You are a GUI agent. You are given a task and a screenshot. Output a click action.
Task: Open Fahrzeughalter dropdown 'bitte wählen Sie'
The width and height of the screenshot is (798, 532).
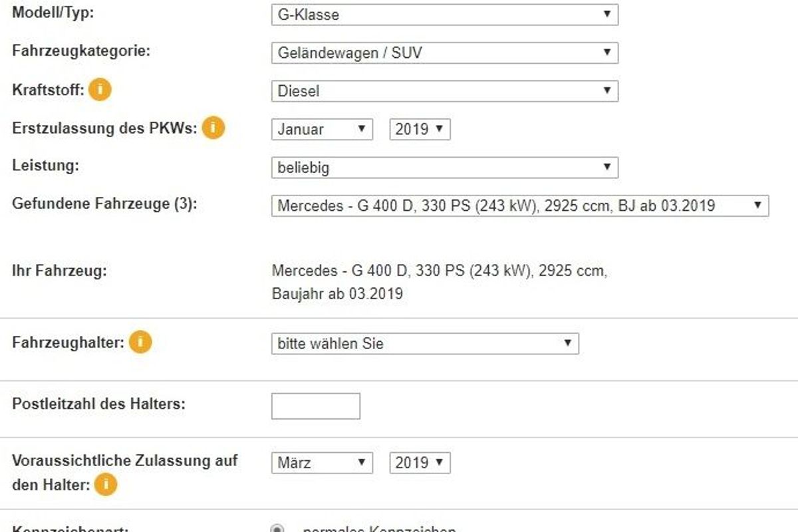coord(424,344)
